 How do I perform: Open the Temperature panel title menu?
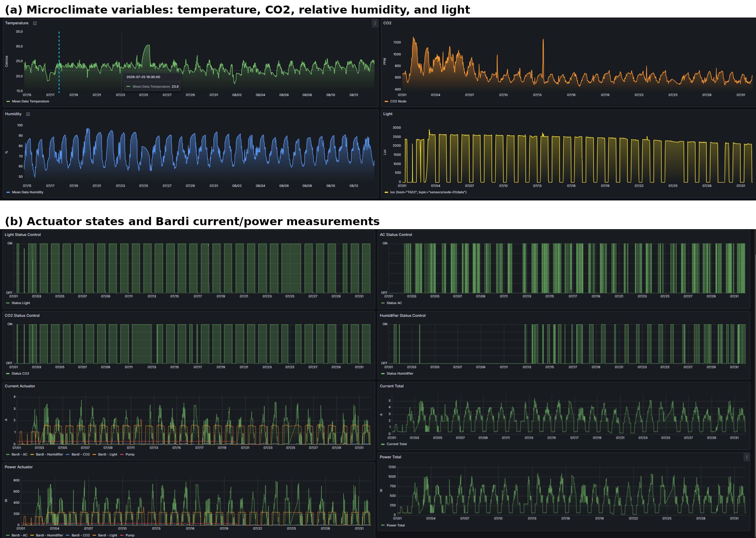pyautogui.click(x=17, y=23)
